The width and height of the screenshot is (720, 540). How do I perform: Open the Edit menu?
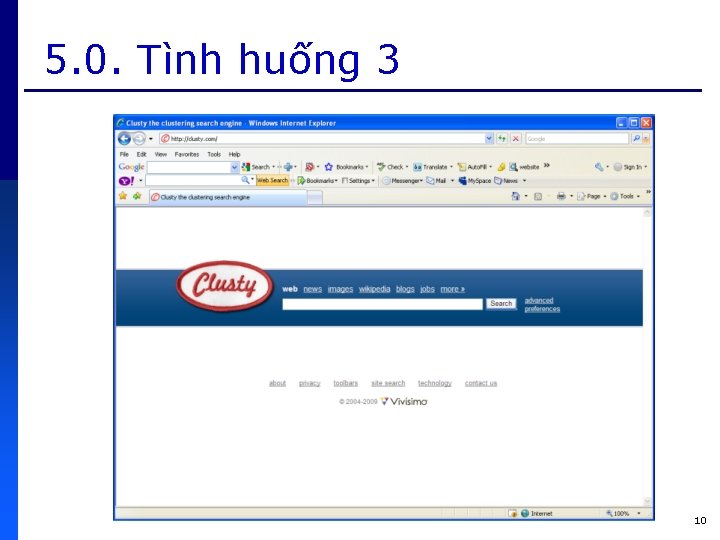(x=141, y=154)
